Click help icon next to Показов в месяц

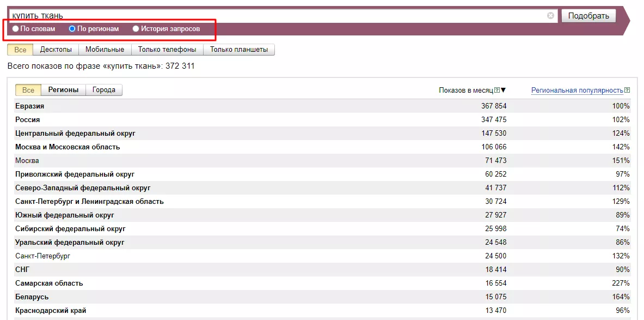[496, 90]
